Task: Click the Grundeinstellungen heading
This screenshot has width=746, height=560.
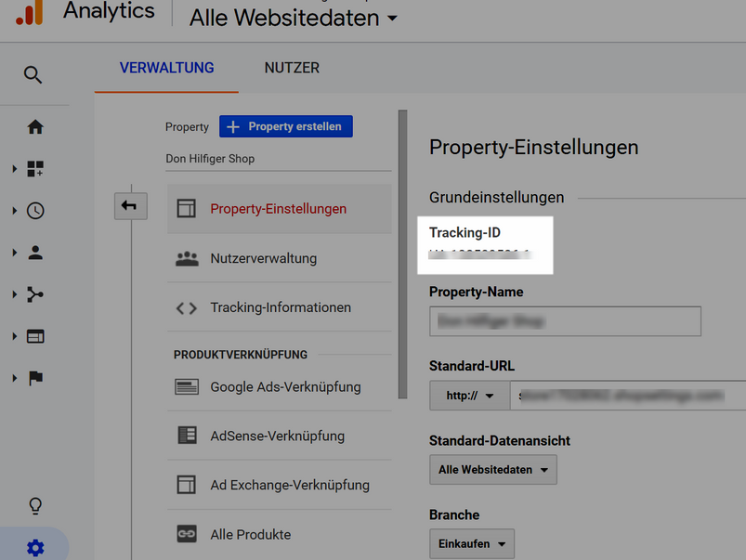Action: coord(496,198)
